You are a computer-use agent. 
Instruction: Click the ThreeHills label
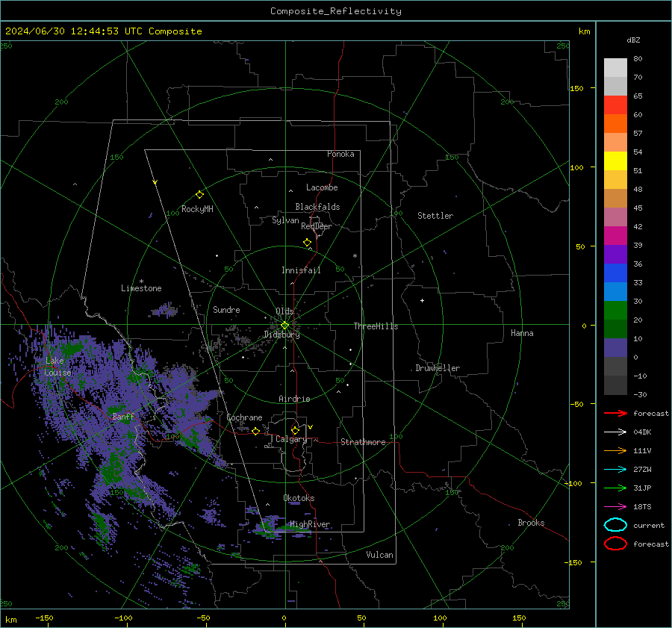[376, 326]
